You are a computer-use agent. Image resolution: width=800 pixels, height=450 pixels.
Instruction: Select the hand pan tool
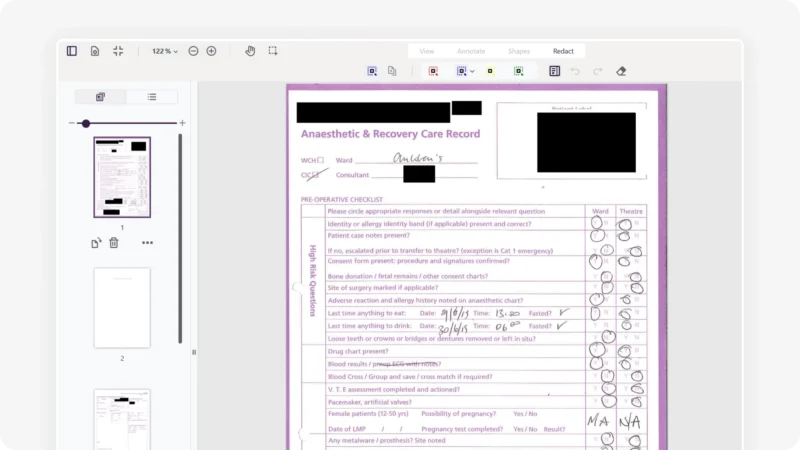tap(250, 51)
